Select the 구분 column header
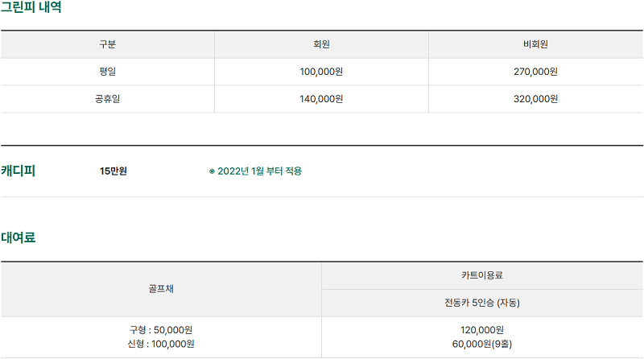Viewport: 644px width, 359px height. (x=107, y=44)
